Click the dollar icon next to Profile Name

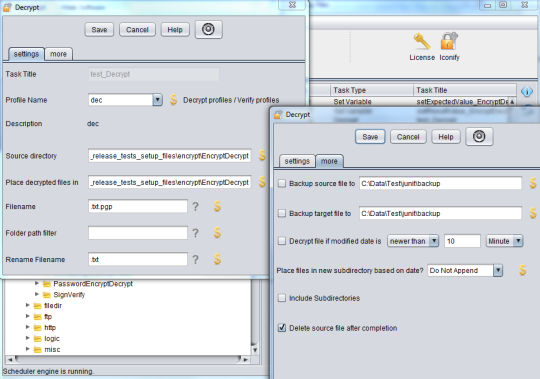click(x=173, y=100)
